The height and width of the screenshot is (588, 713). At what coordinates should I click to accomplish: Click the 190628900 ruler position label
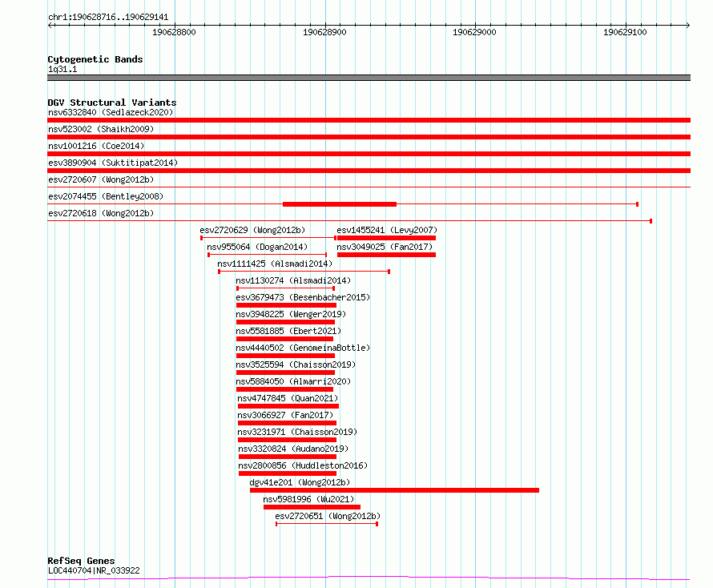coord(324,32)
